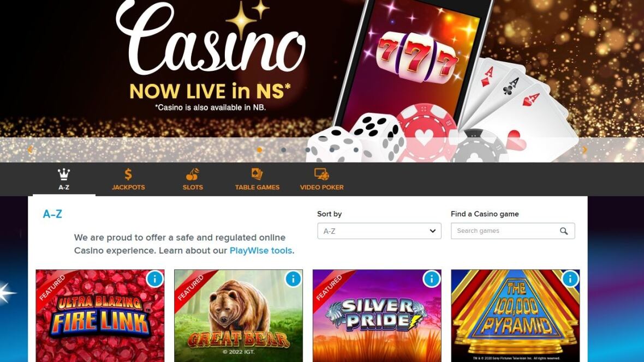Go to Table Games cards icon
Image resolution: width=644 pixels, height=362 pixels.
[257, 174]
